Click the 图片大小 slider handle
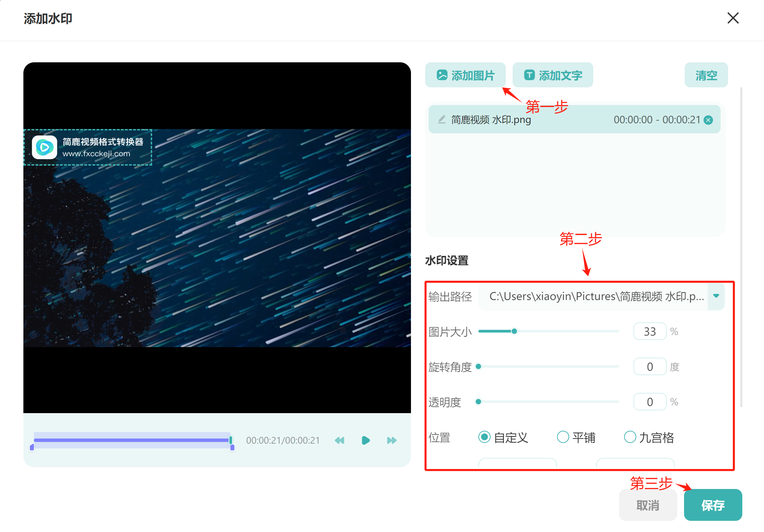This screenshot has width=764, height=532. point(514,331)
